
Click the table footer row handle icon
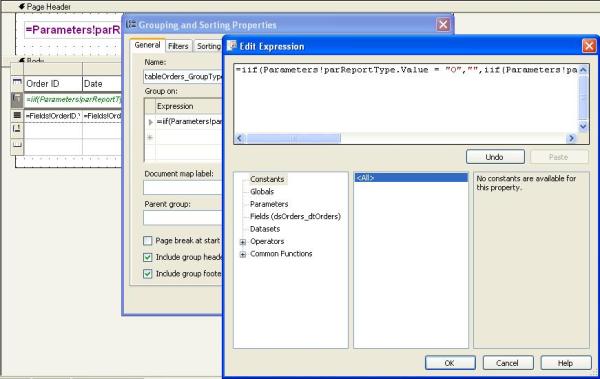(x=17, y=146)
